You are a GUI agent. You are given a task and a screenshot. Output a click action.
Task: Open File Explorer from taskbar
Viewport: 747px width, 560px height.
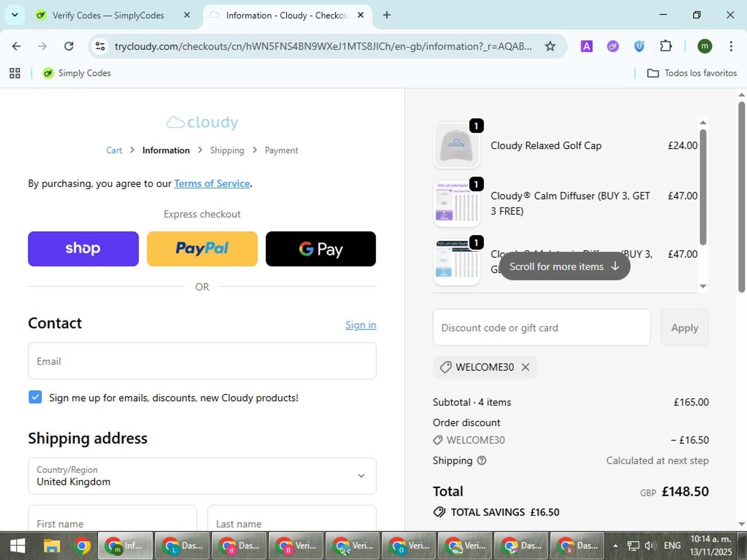pos(52,546)
